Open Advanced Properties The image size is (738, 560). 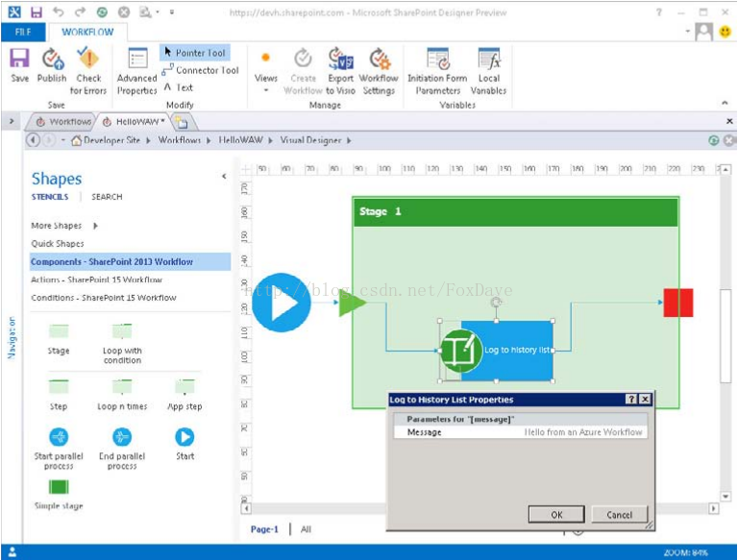coord(137,70)
